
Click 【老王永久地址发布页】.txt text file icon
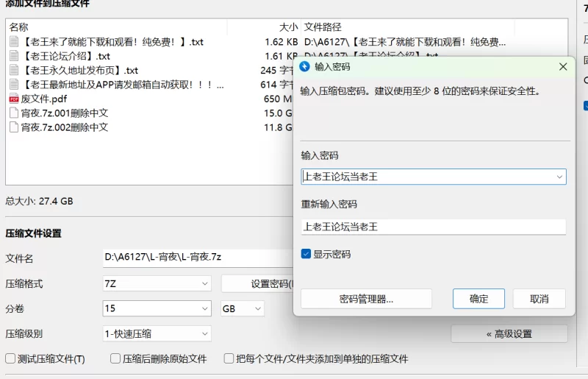(x=14, y=70)
